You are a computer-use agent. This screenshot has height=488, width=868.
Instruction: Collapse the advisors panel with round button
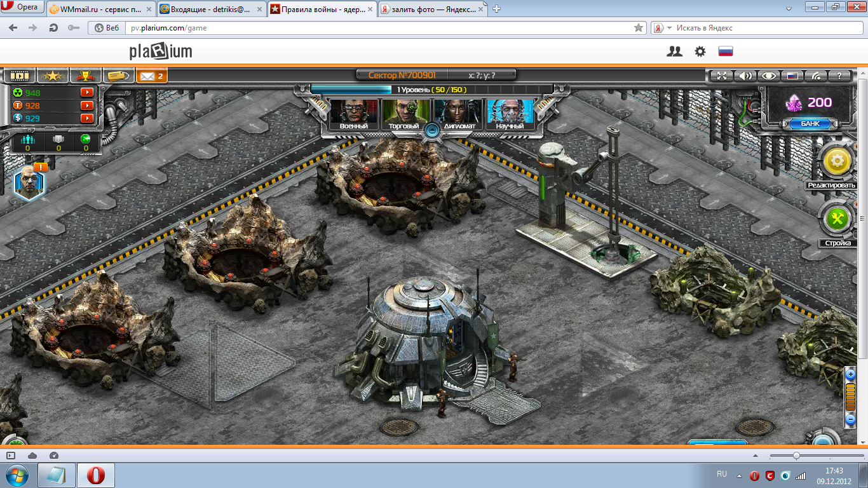click(432, 131)
